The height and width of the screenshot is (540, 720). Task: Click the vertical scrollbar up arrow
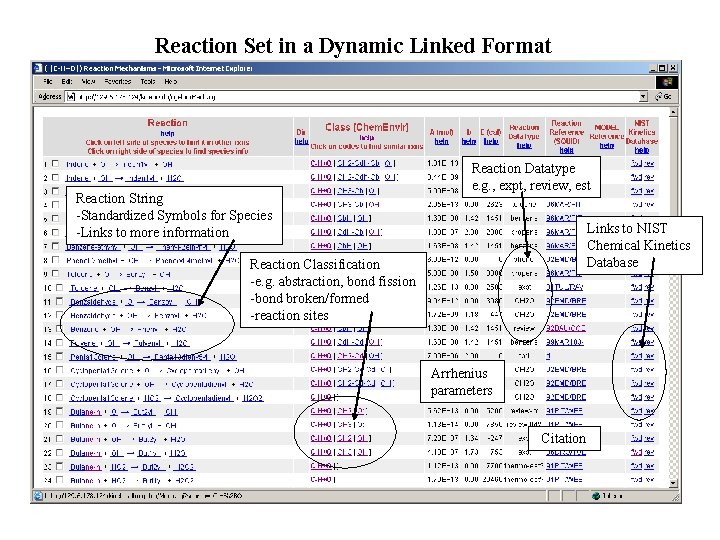click(673, 112)
